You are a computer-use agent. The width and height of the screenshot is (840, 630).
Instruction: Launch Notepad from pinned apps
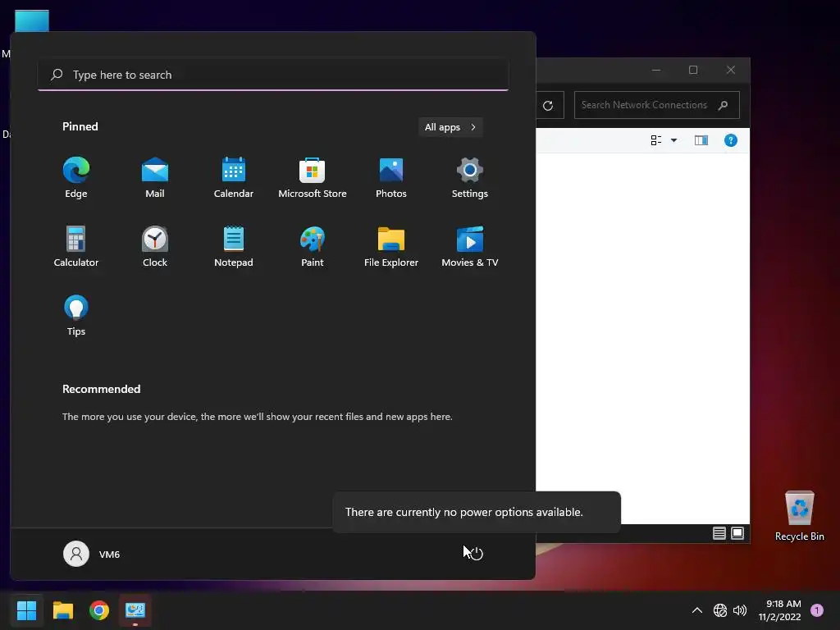[x=234, y=246]
